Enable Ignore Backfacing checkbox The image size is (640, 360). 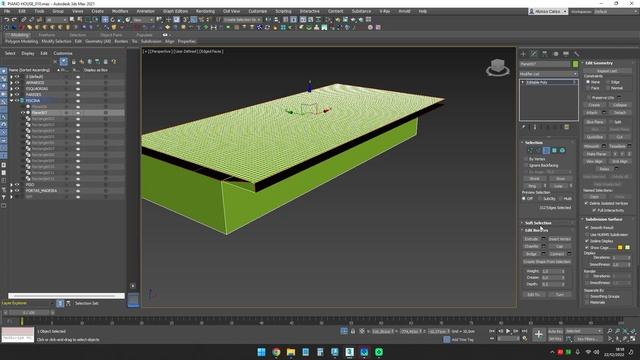(526, 165)
